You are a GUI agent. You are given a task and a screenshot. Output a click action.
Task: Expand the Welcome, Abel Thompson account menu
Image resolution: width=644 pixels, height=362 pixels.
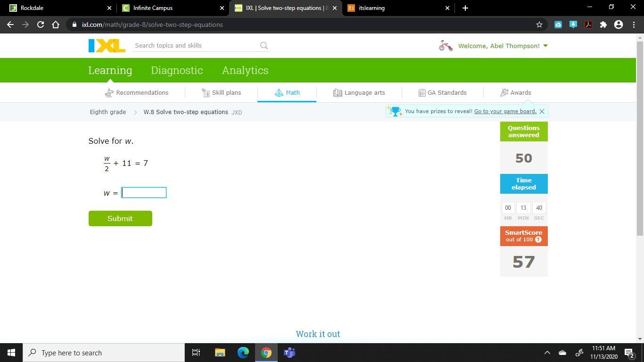[x=503, y=46]
